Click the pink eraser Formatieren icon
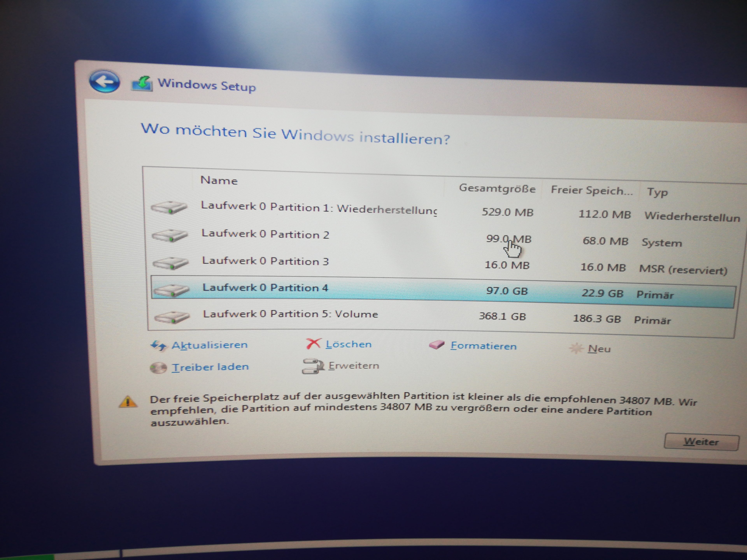The image size is (747, 560). pyautogui.click(x=437, y=345)
